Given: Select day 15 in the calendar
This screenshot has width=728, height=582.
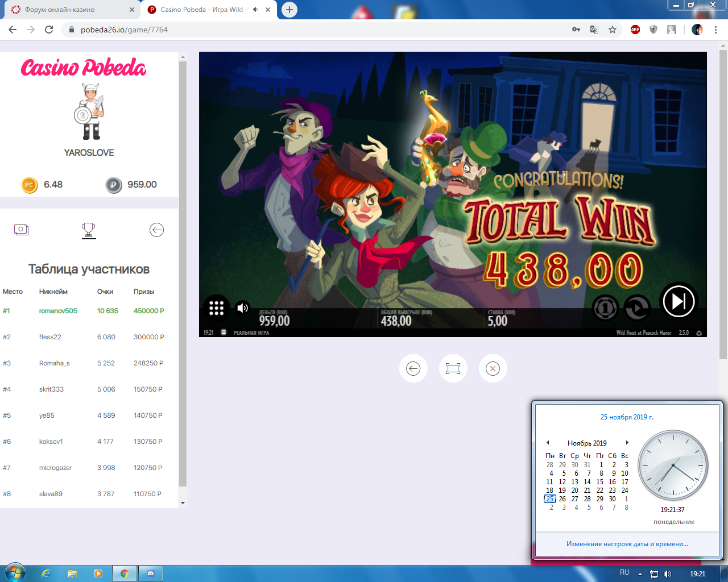Looking at the screenshot, I should pos(599,481).
